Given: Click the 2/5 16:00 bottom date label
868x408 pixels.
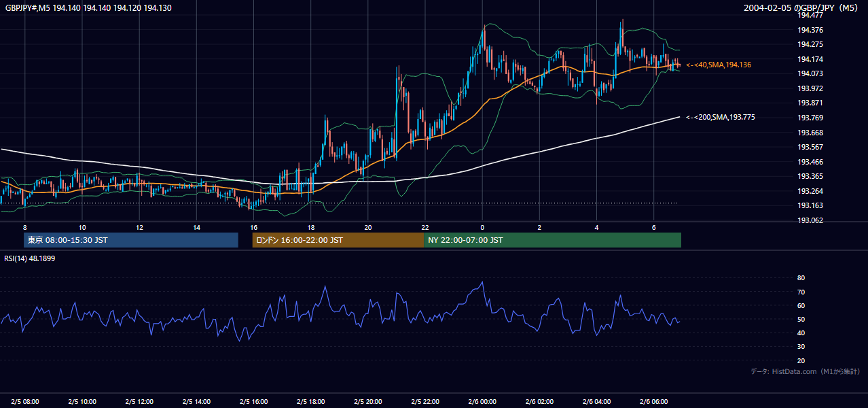Looking at the screenshot, I should click(253, 401).
